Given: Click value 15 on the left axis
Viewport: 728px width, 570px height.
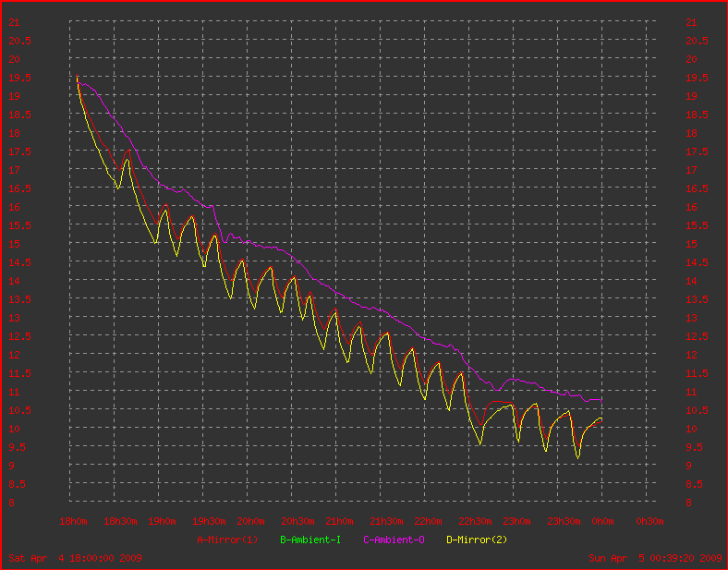Looking at the screenshot, I should click(15, 244).
